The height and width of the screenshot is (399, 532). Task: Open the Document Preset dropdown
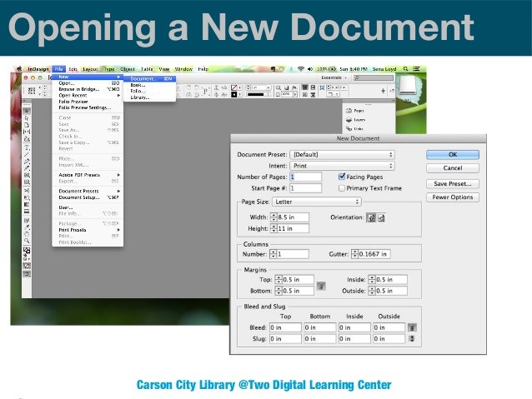(343, 155)
